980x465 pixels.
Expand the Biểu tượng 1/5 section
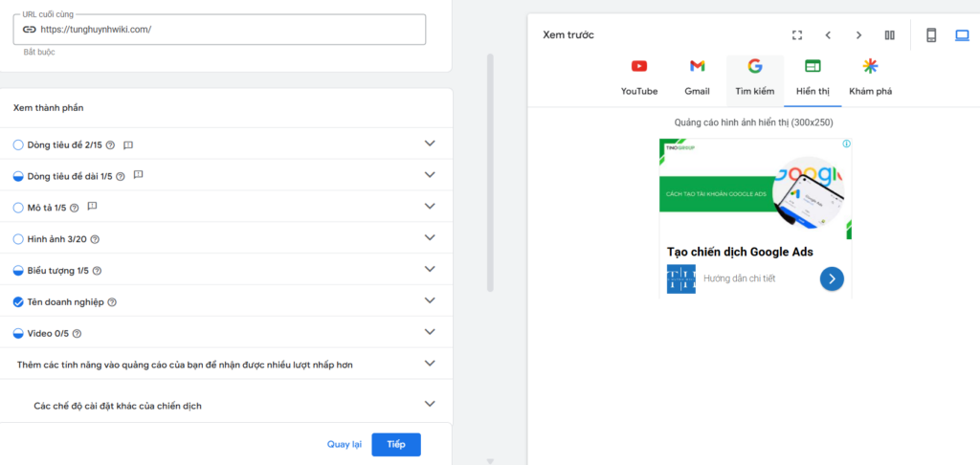click(430, 269)
